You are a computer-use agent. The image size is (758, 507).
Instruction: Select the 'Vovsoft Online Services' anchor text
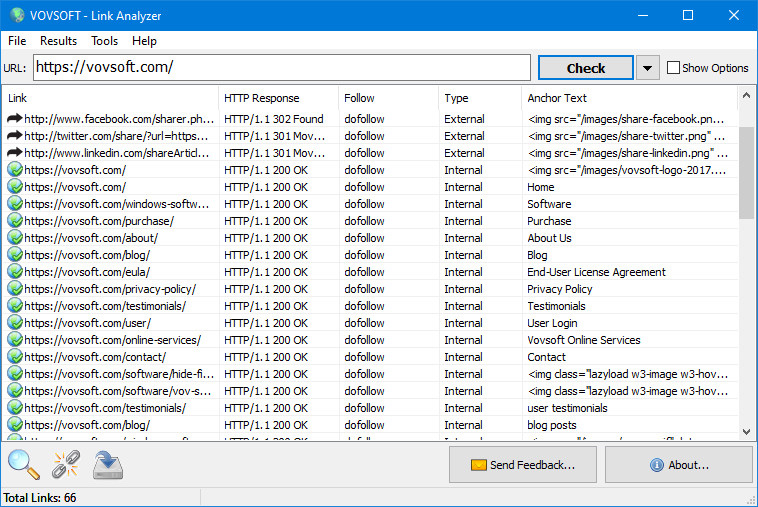click(583, 340)
